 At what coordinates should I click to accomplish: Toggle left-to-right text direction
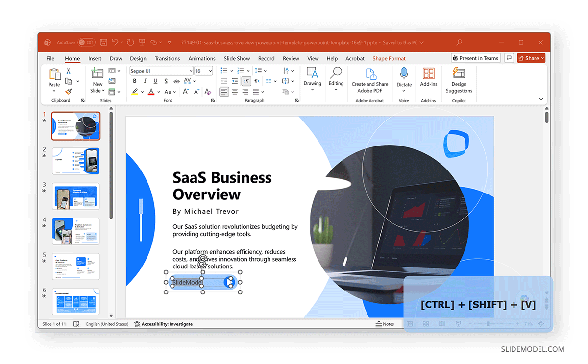coord(246,81)
